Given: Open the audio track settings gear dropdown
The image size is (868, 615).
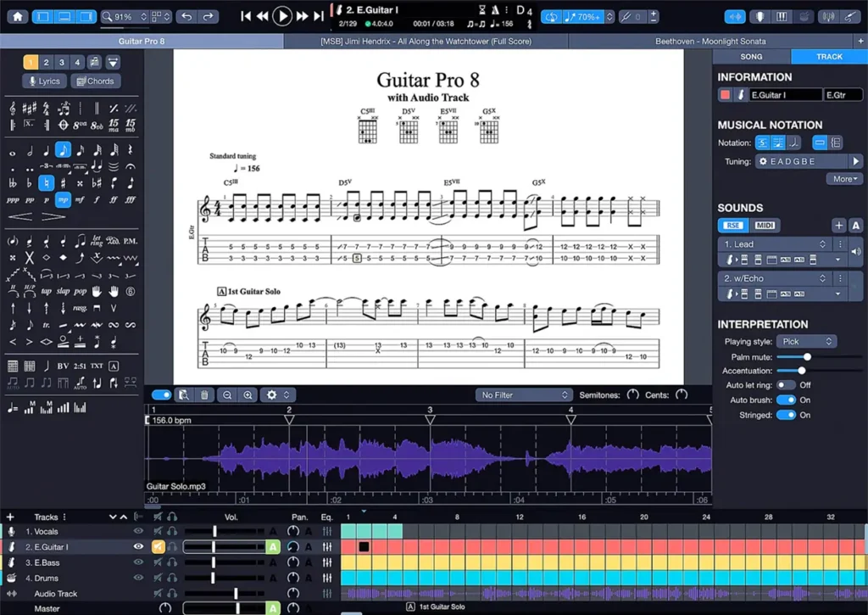Looking at the screenshot, I should pyautogui.click(x=277, y=395).
